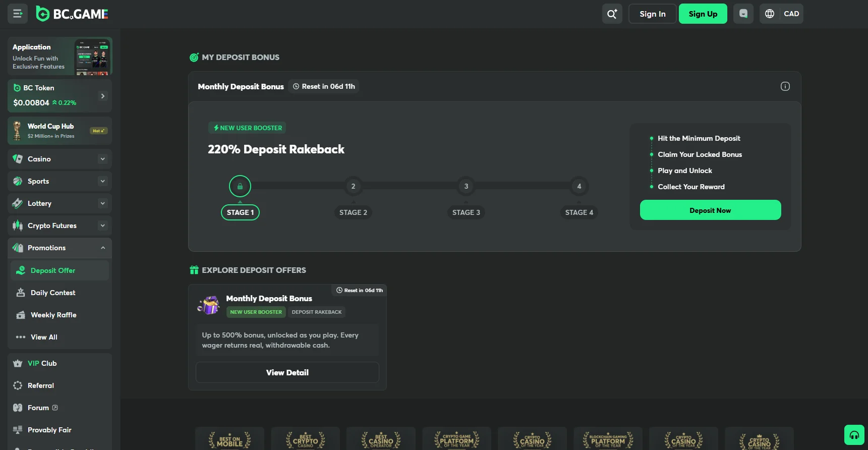Screen dimensions: 868x450
Task: Click the 'Reset in 06d 11h' header timer
Action: pos(324,86)
